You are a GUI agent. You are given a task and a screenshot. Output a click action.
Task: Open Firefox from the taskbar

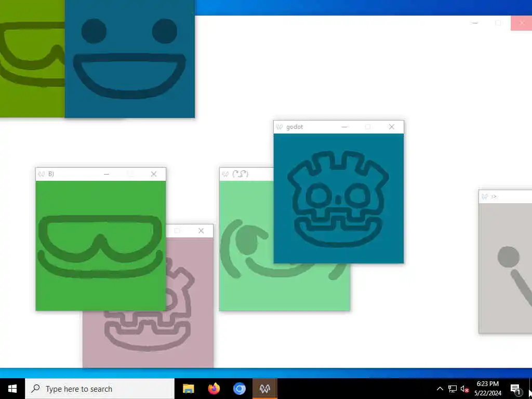click(x=214, y=389)
